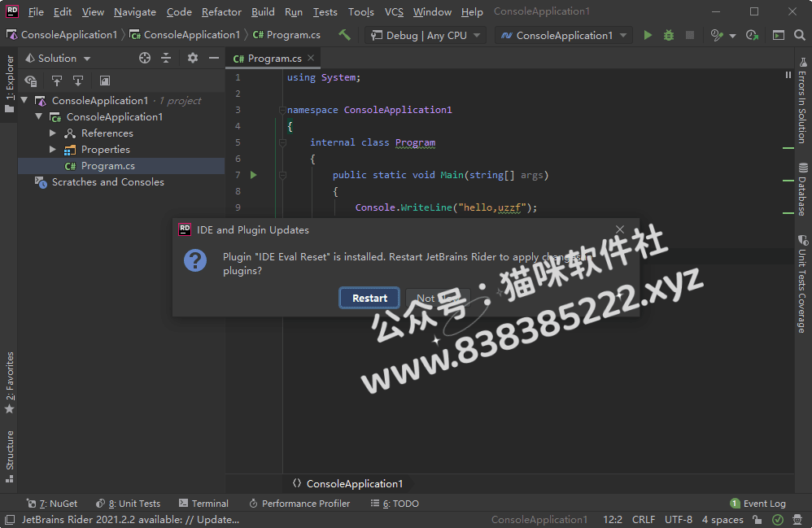The width and height of the screenshot is (812, 528).
Task: Open the Favorites side tool window
Action: pos(9,383)
